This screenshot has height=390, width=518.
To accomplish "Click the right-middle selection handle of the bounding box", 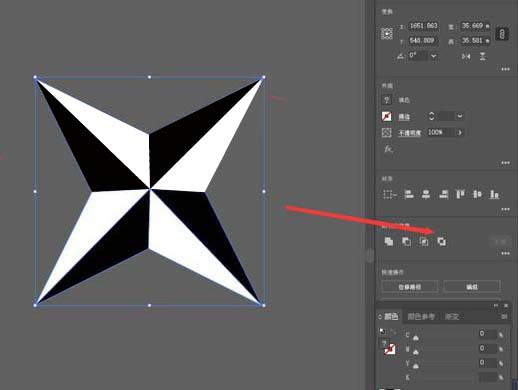I will 264,191.
